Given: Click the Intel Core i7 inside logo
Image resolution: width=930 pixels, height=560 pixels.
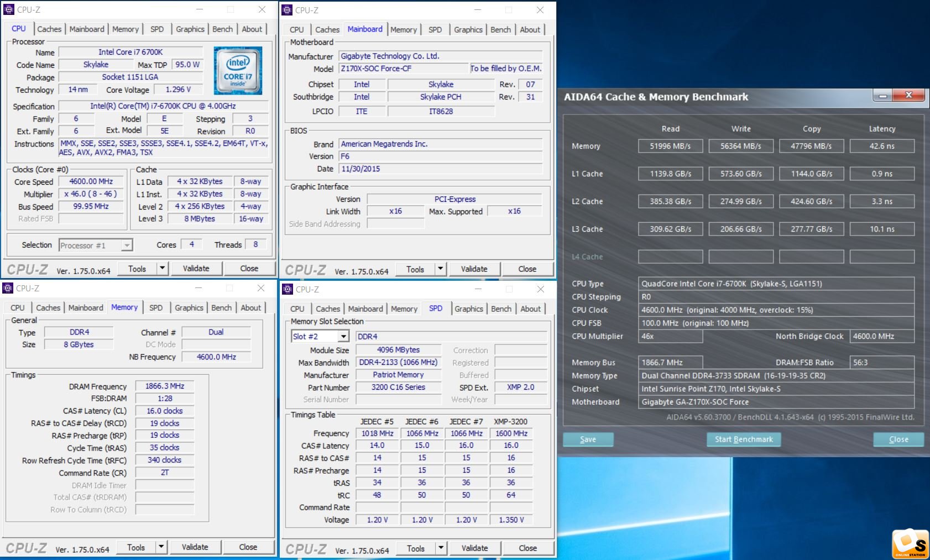Looking at the screenshot, I should pyautogui.click(x=238, y=71).
